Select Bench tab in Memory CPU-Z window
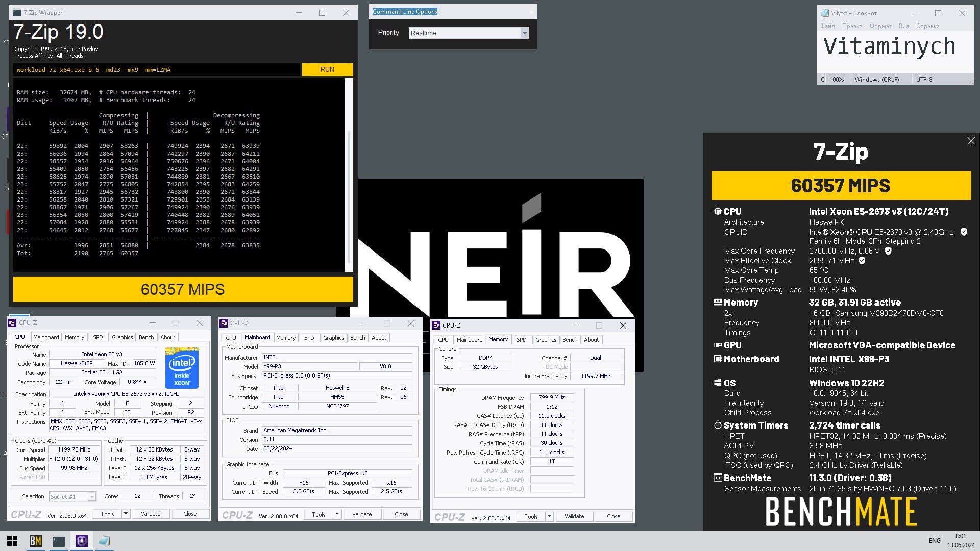Image resolution: width=980 pixels, height=551 pixels. point(570,340)
